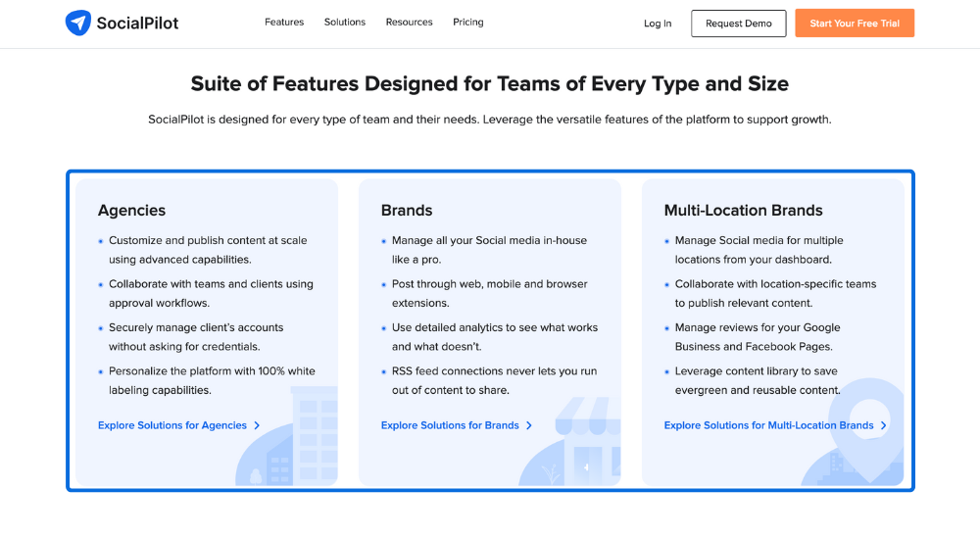
Task: Click the Brands card heading
Action: click(407, 210)
